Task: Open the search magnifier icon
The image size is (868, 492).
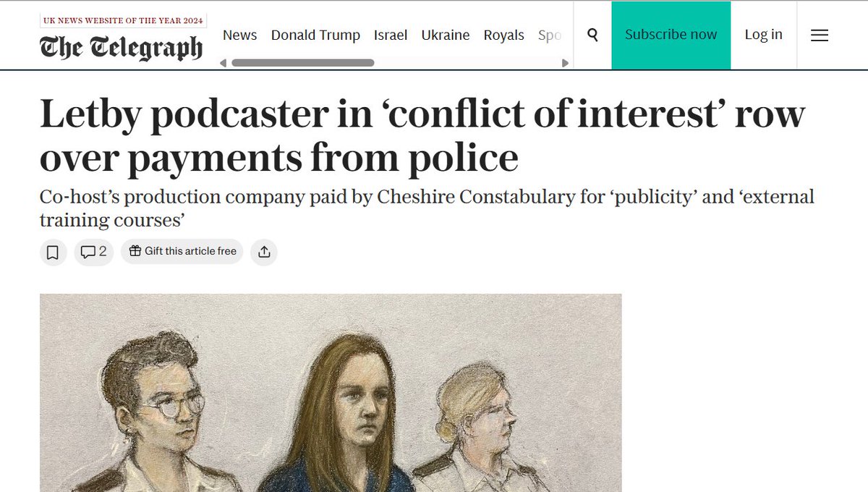Action: click(592, 35)
